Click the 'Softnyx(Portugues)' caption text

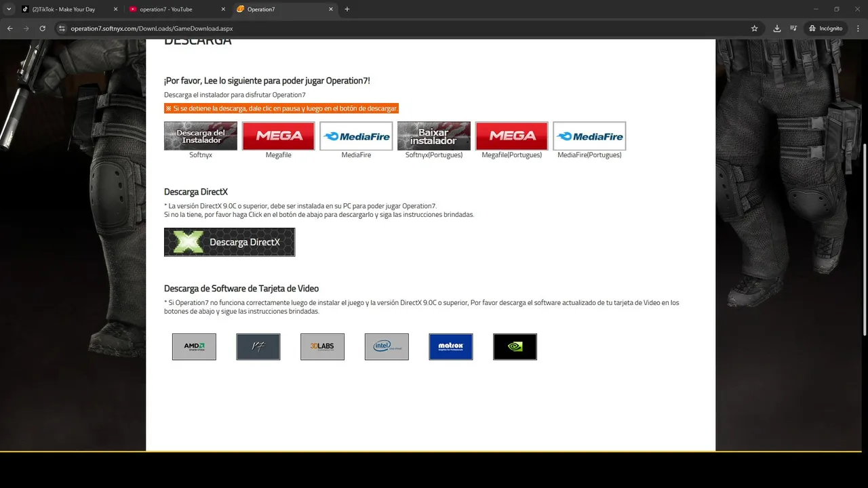(x=434, y=155)
